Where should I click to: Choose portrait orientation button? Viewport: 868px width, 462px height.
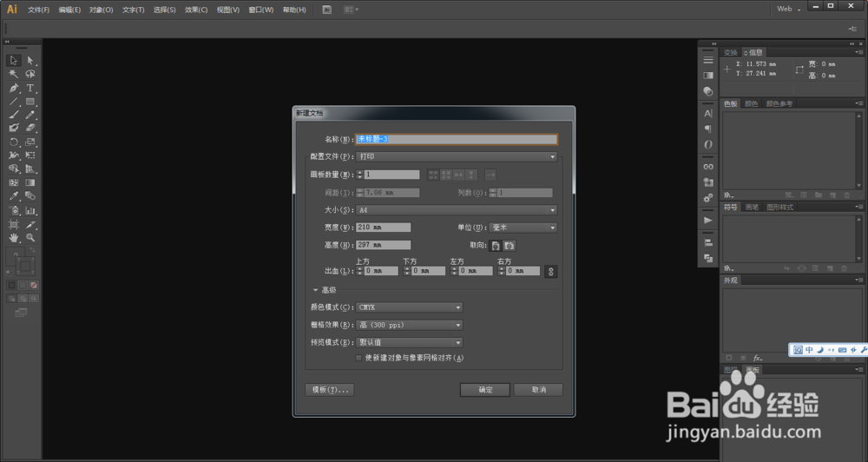[496, 246]
